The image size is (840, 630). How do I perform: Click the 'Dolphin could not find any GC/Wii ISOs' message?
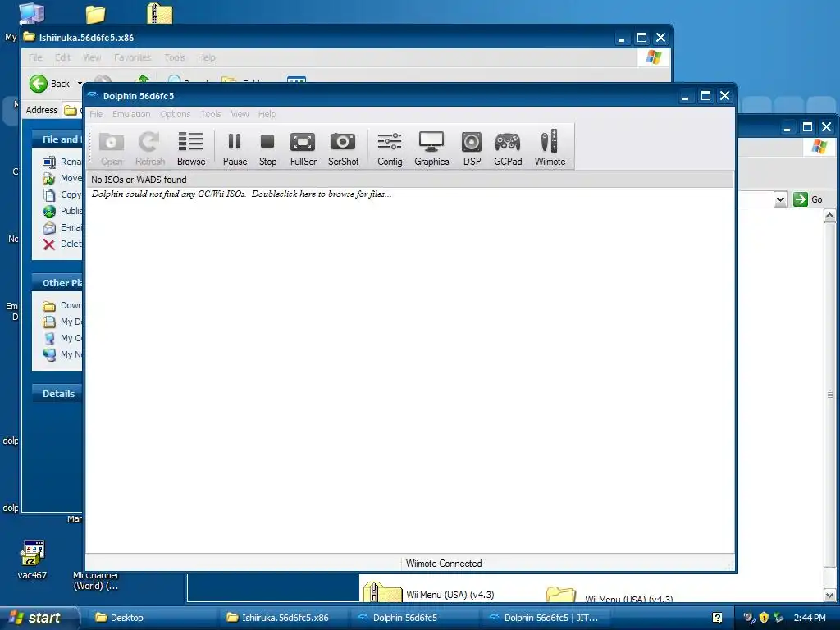coord(241,194)
